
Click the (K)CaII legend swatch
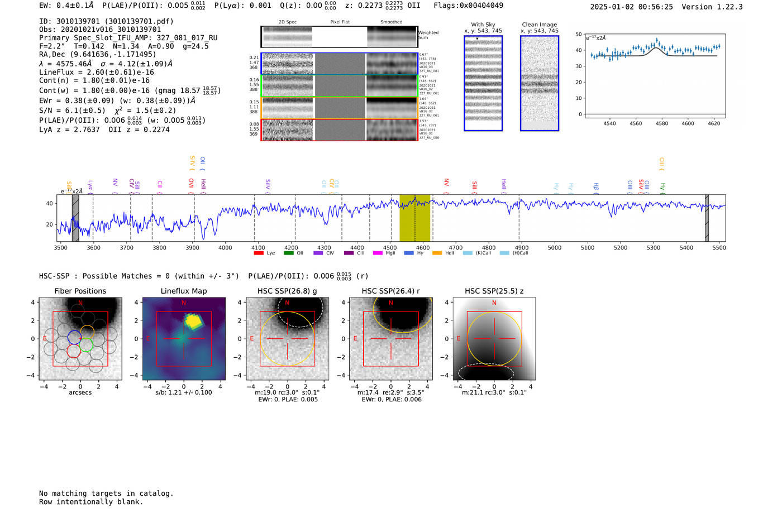pos(468,253)
